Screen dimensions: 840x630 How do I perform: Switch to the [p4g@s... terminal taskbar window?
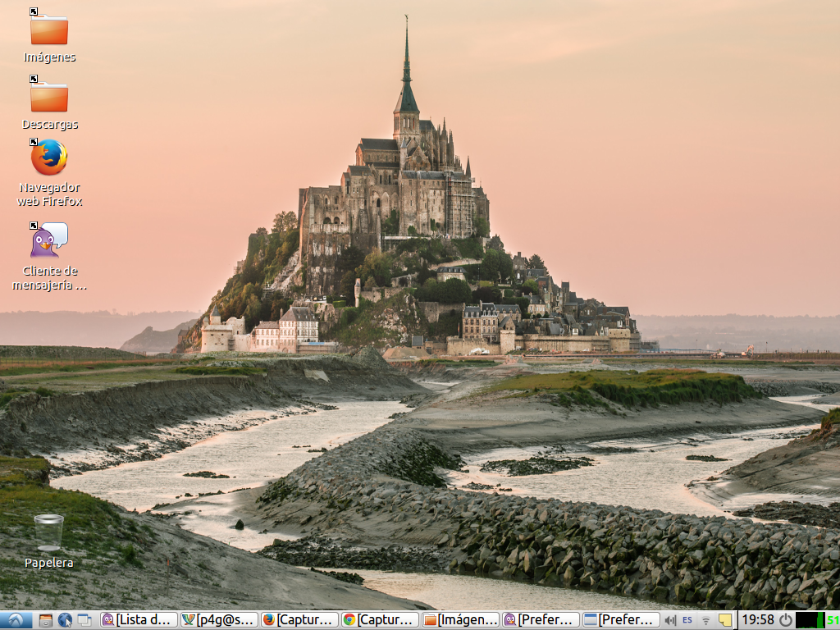(219, 620)
